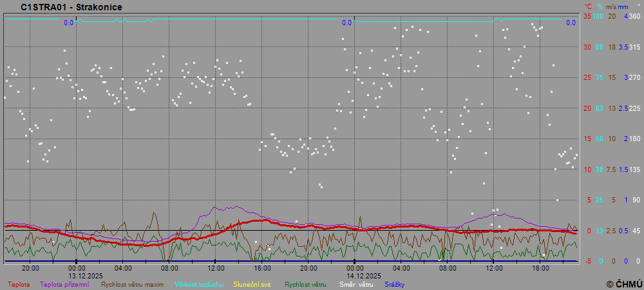The height and width of the screenshot is (290, 644).
Task: Click the © ČHMÚ copyright mark
Action: point(624,284)
